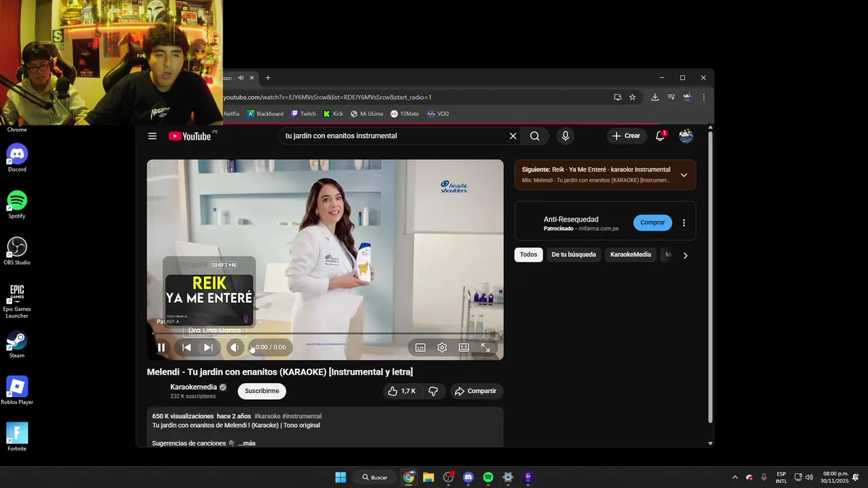868x488 pixels.
Task: Expand the Siguiente playlist panel chevron
Action: [684, 175]
